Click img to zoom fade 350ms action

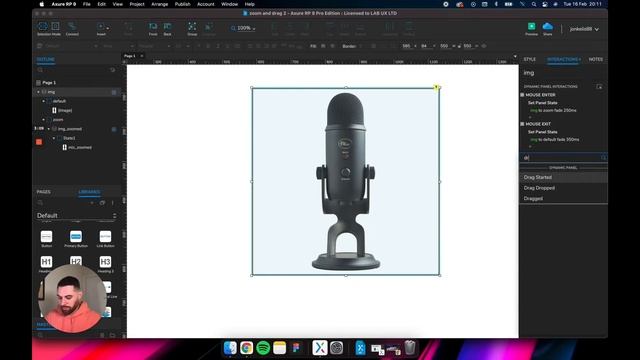553,110
